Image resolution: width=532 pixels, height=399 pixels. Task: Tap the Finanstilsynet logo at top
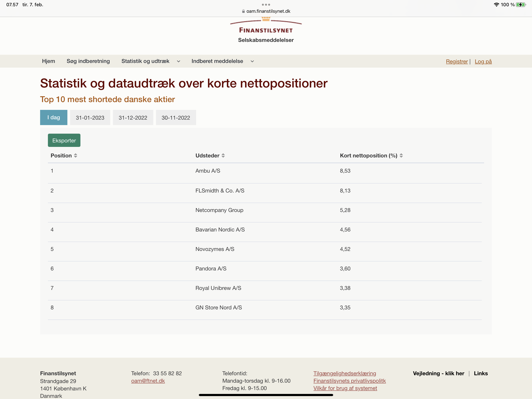[266, 25]
